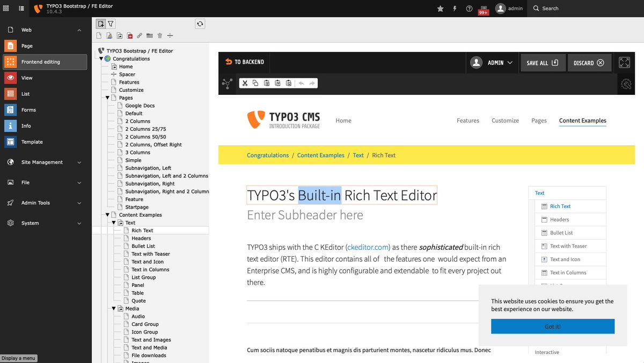
Task: Collapse the Pages tree node
Action: click(107, 98)
